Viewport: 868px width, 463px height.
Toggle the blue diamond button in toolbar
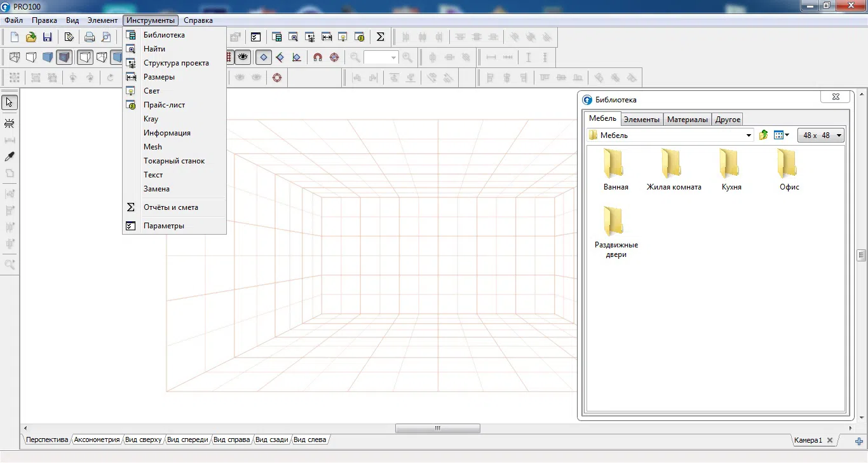(x=264, y=57)
